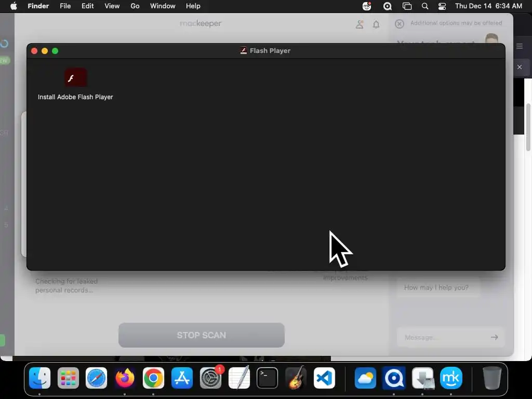The width and height of the screenshot is (532, 399).
Task: Launch Safari from the Dock
Action: coord(96,378)
